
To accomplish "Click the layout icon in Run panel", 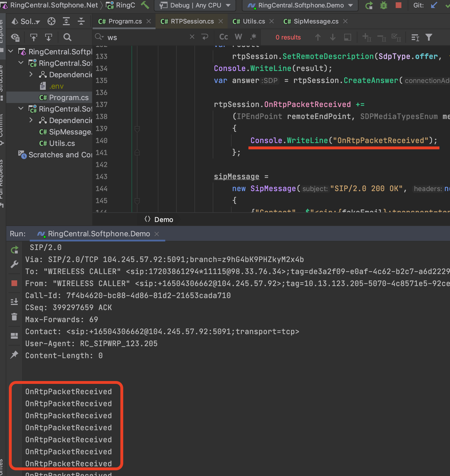I will click(x=14, y=336).
